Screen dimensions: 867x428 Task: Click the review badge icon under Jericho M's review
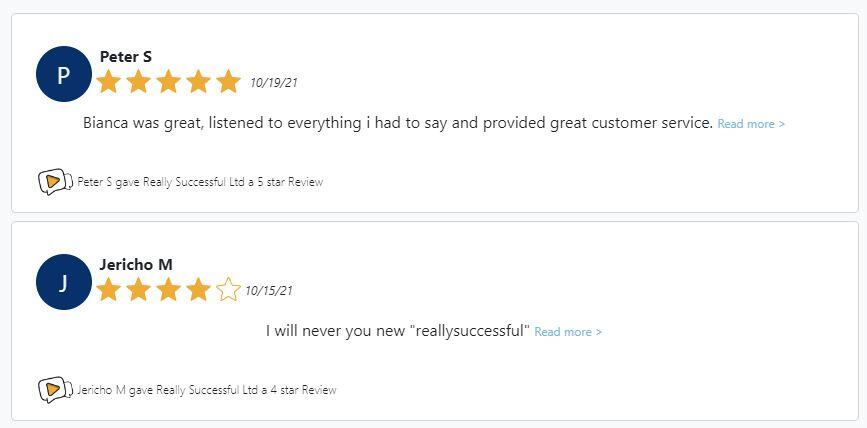click(54, 390)
